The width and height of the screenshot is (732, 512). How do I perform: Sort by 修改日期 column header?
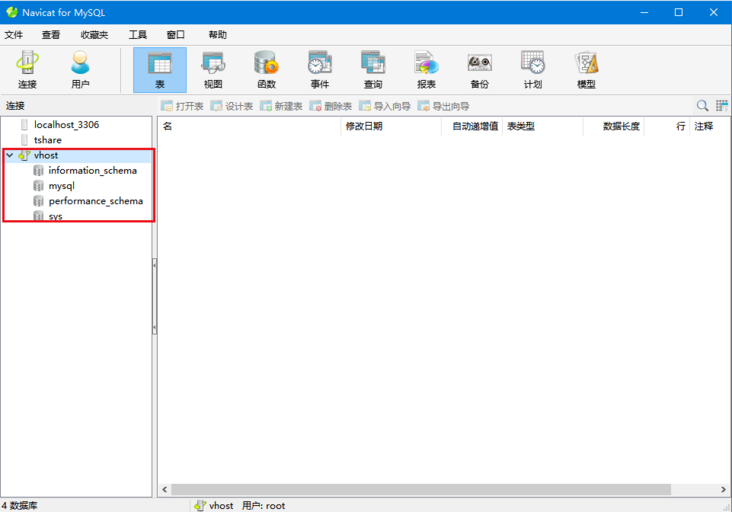[391, 126]
